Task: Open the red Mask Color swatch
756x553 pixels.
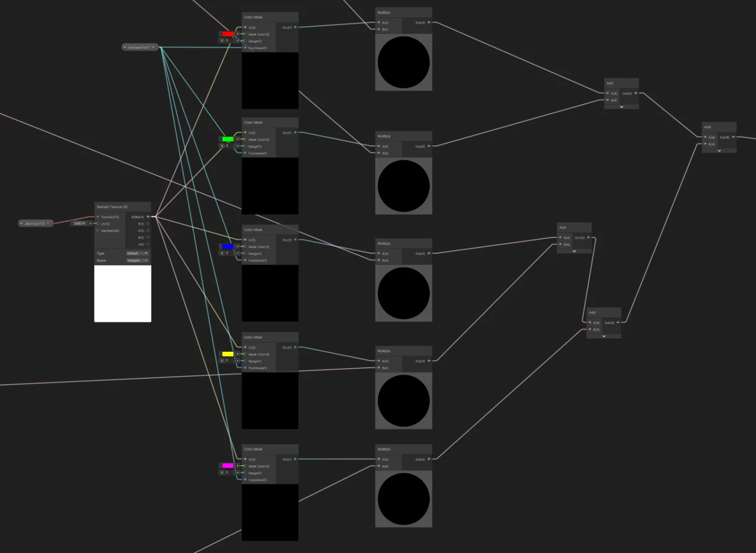Action: point(228,34)
